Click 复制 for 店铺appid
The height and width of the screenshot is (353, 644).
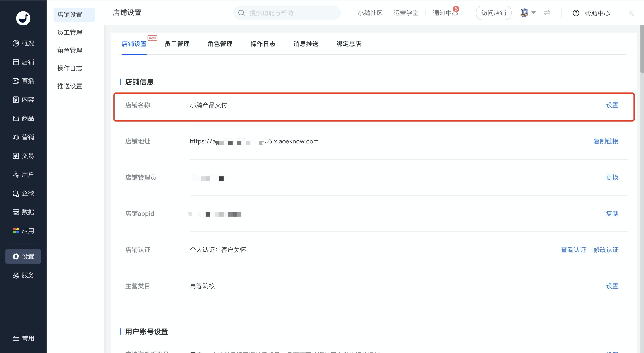[x=612, y=214]
